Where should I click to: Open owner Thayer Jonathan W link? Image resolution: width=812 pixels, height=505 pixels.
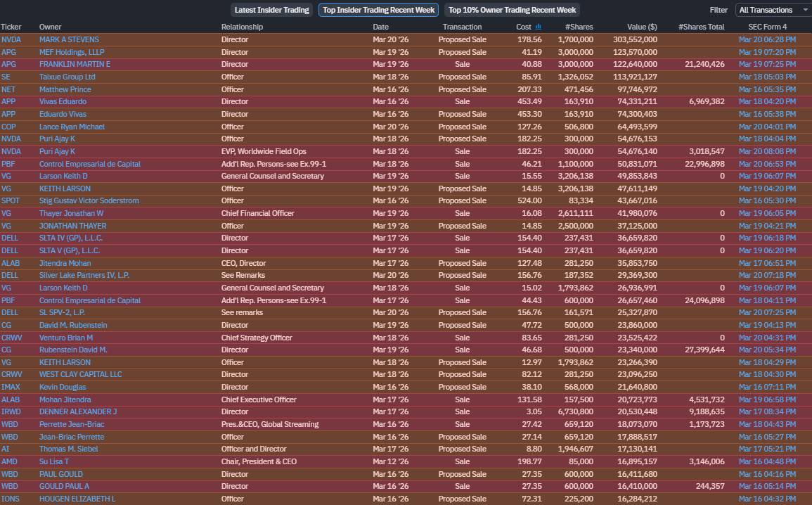click(72, 213)
